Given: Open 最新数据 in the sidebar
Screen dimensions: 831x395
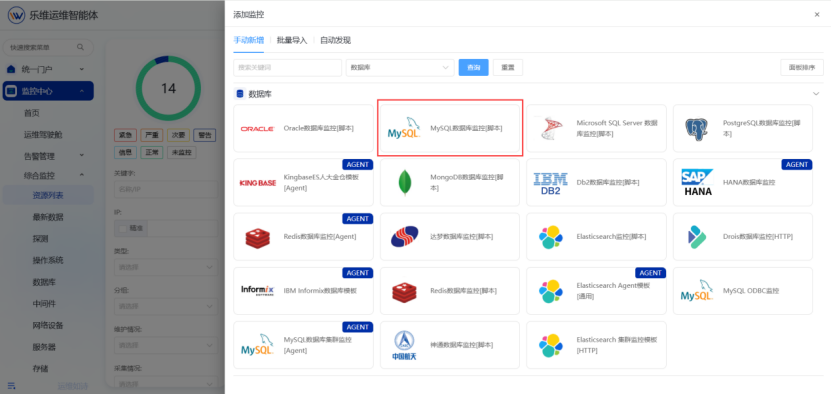Looking at the screenshot, I should (48, 217).
